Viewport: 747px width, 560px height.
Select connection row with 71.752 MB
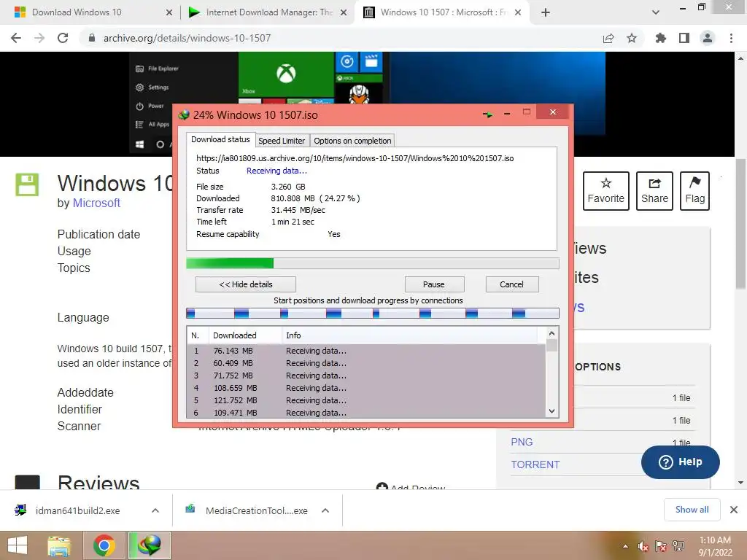(366, 376)
